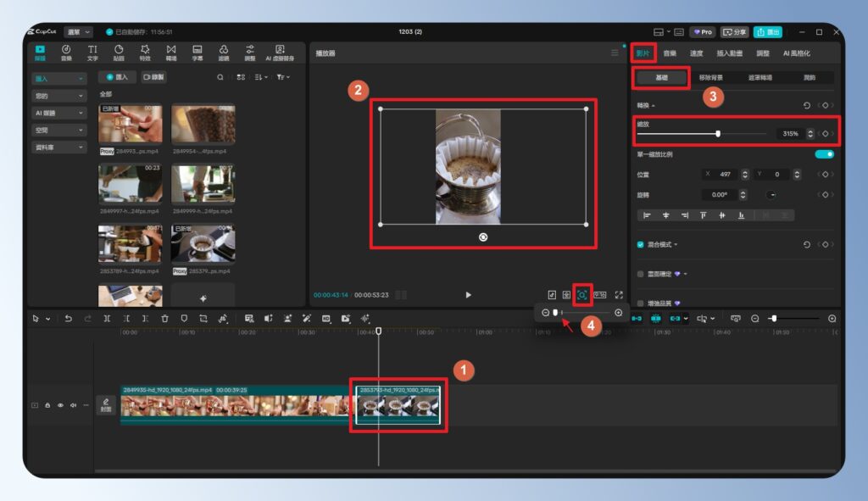The width and height of the screenshot is (868, 501).
Task: Select the Remove Background (移除背景) tab
Action: [x=710, y=77]
